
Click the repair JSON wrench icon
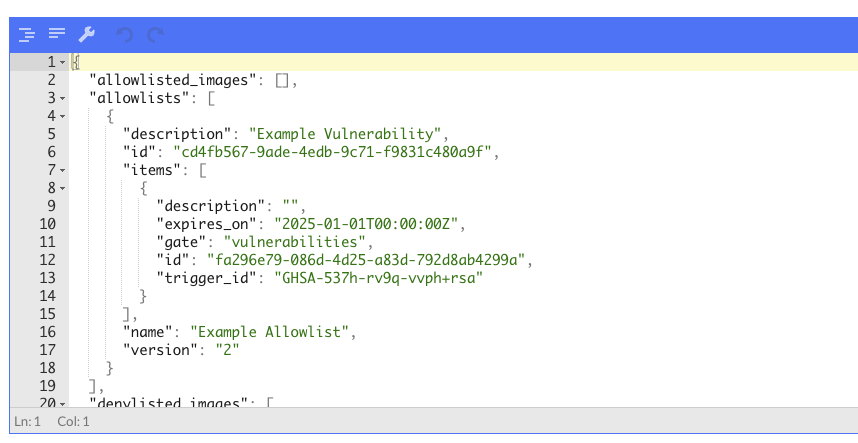tap(87, 35)
